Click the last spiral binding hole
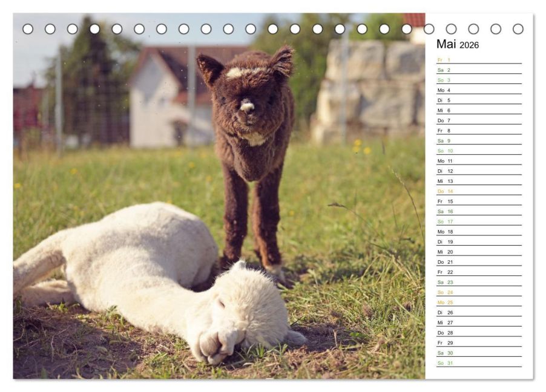 (518, 29)
